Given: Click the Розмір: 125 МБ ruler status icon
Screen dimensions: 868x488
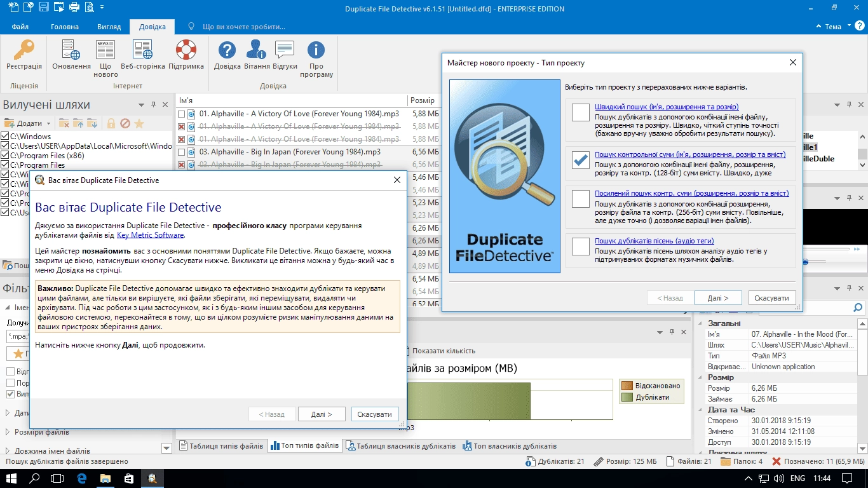Looking at the screenshot, I should click(598, 462).
